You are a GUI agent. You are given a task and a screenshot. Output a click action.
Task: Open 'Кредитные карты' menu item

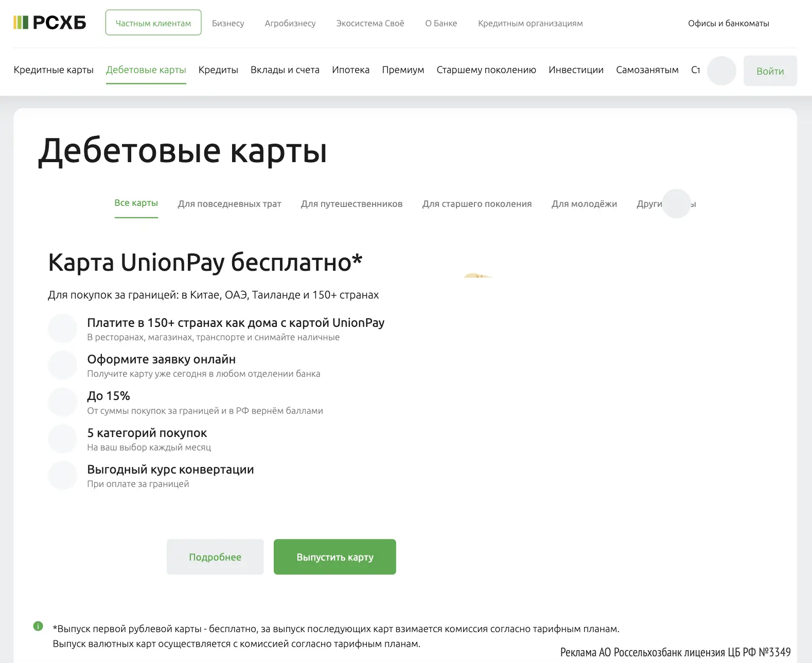[x=54, y=69]
